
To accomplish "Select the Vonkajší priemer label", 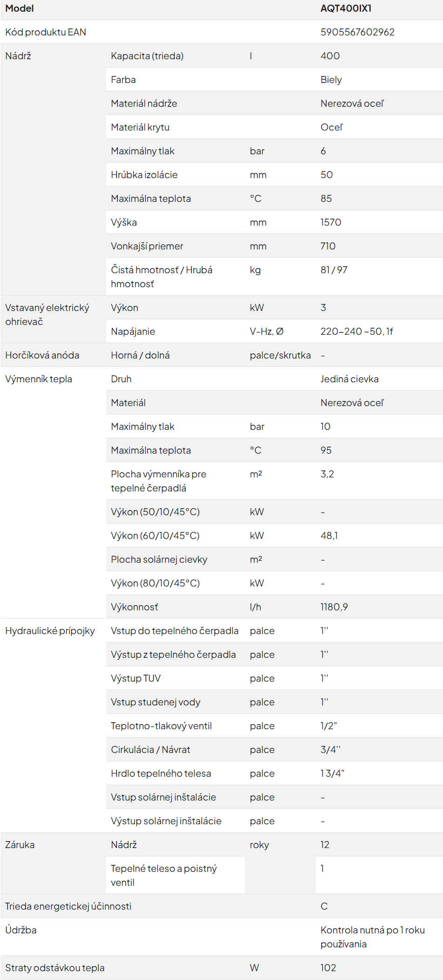I will (147, 246).
